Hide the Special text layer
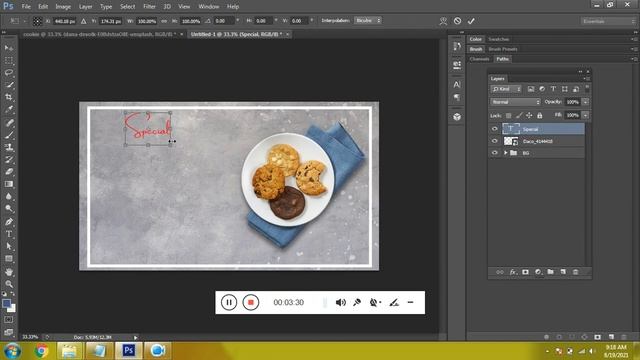Screen dimensions: 640x360 (495, 129)
